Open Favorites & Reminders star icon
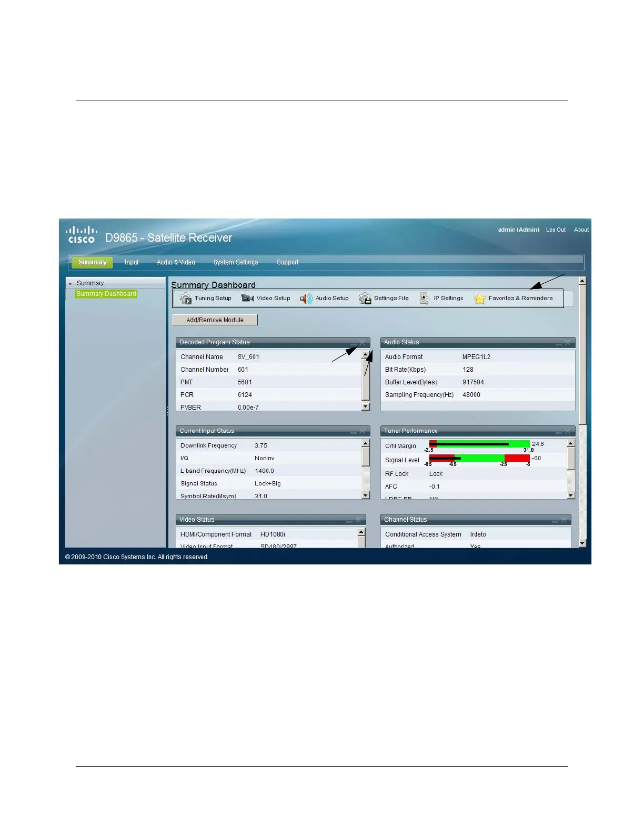This screenshot has width=644, height=834. pyautogui.click(x=480, y=299)
